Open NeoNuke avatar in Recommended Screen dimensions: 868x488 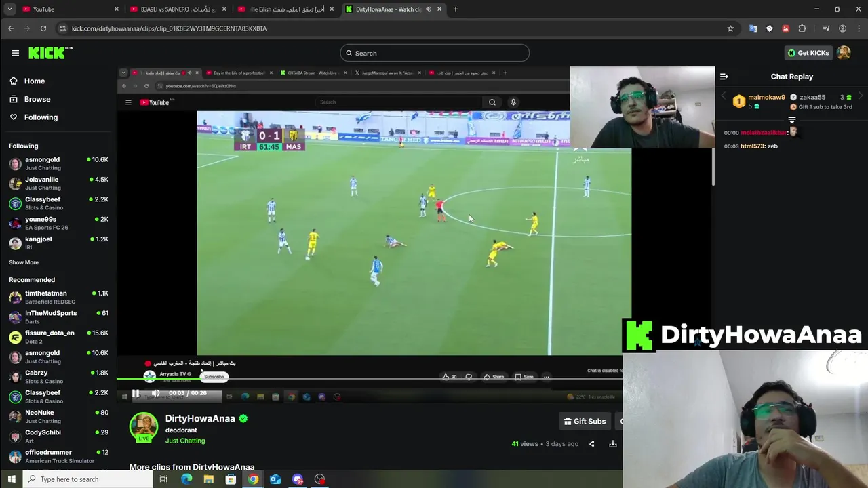[15, 417]
